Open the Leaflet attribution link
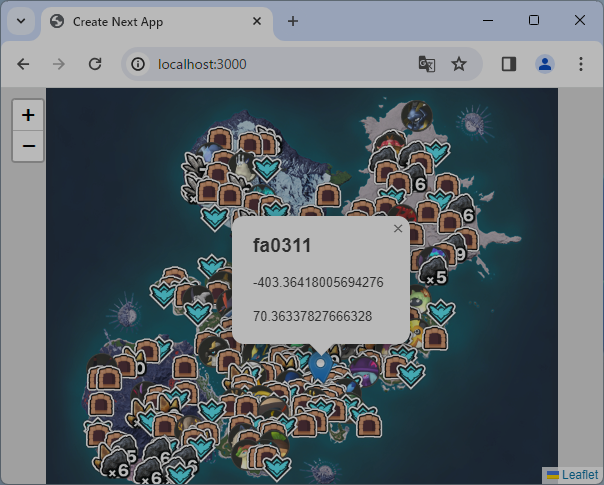The image size is (604, 485). [x=580, y=475]
